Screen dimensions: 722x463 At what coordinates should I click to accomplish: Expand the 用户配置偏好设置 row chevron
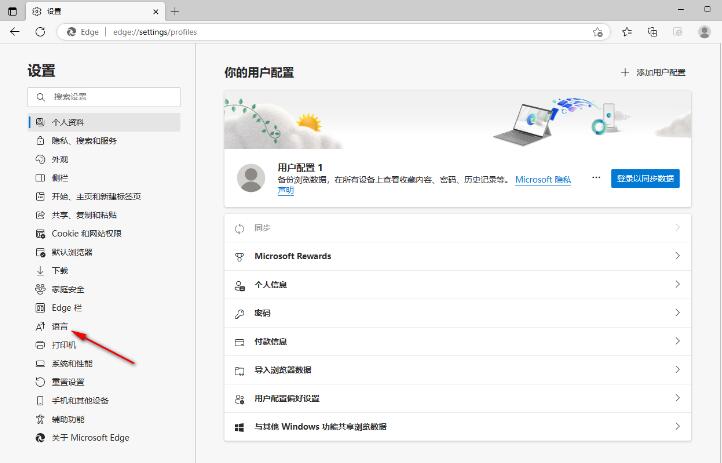(x=677, y=398)
